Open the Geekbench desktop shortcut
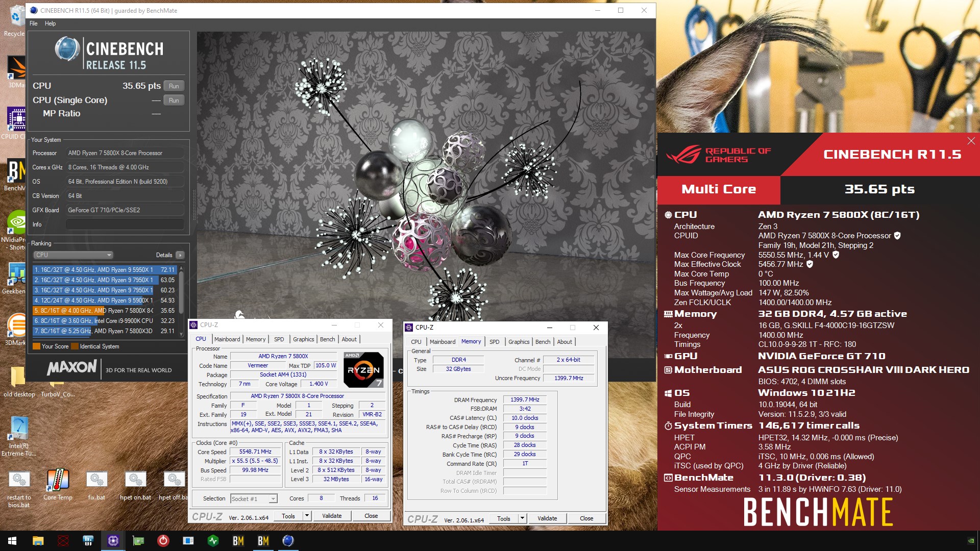Screen dimensions: 980x551 tap(16, 278)
